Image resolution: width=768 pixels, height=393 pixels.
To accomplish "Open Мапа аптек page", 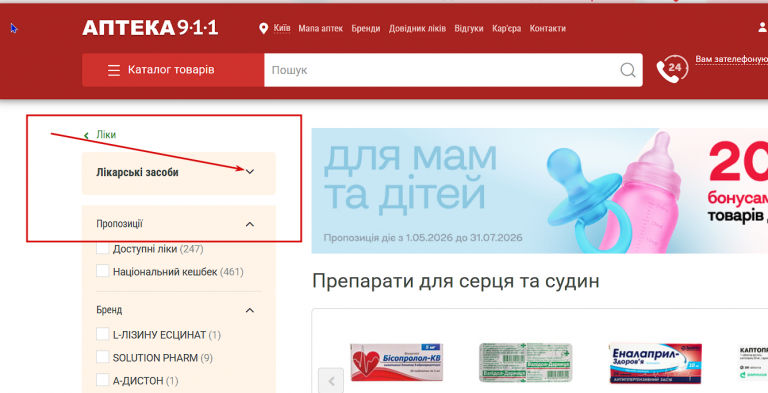I will pyautogui.click(x=320, y=28).
